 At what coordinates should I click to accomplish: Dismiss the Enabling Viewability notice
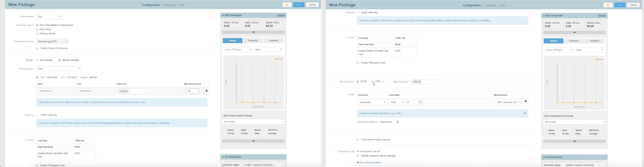[525, 113]
